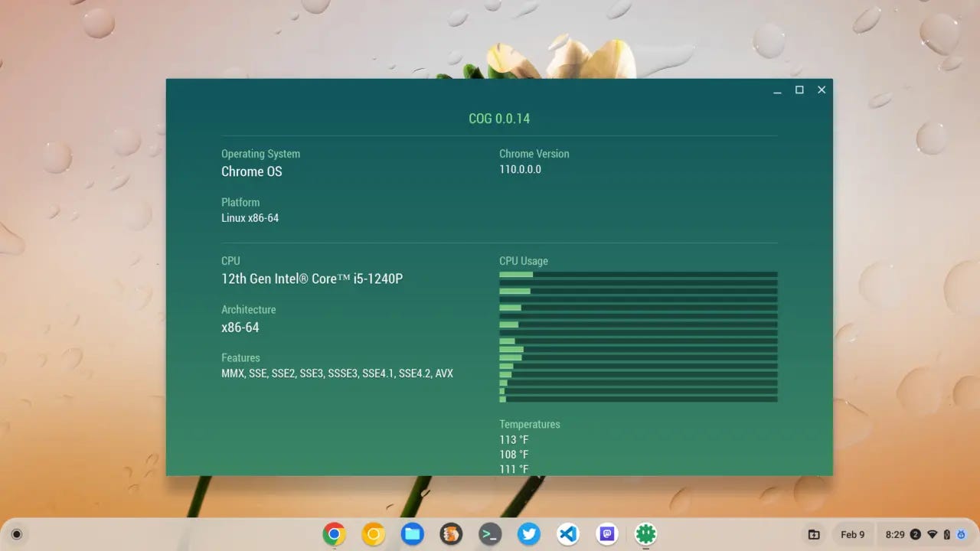Screen dimensions: 980x551
Task: Open the launcher circle button
Action: (17, 534)
